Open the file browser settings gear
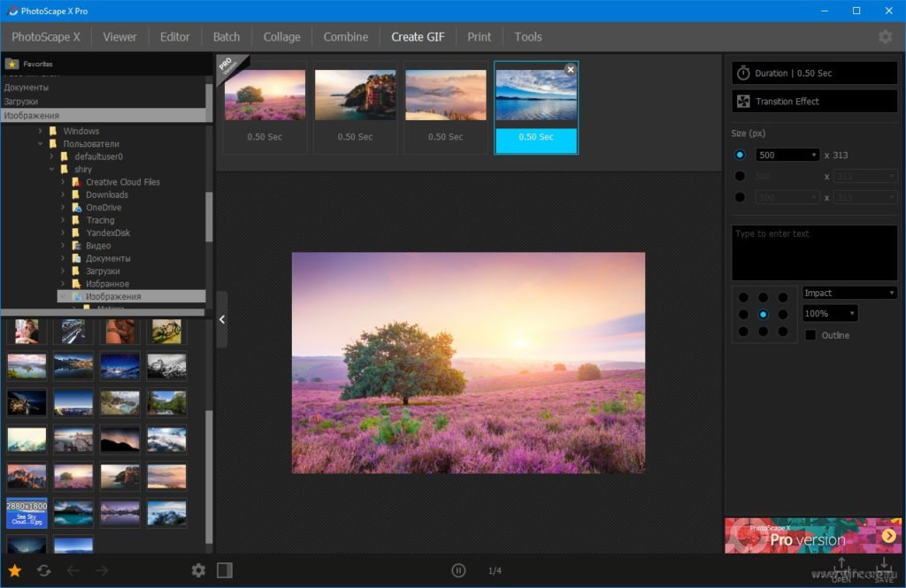906x588 pixels. tap(198, 570)
